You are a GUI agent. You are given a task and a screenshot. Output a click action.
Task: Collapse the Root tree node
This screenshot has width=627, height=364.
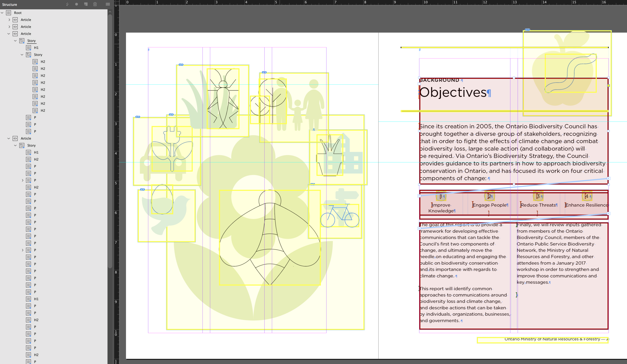[2, 13]
